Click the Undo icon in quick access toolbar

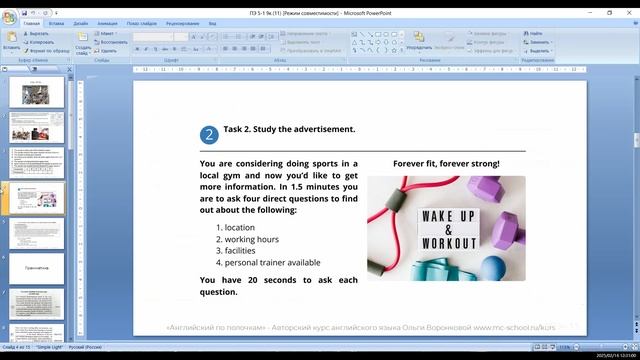(34, 13)
